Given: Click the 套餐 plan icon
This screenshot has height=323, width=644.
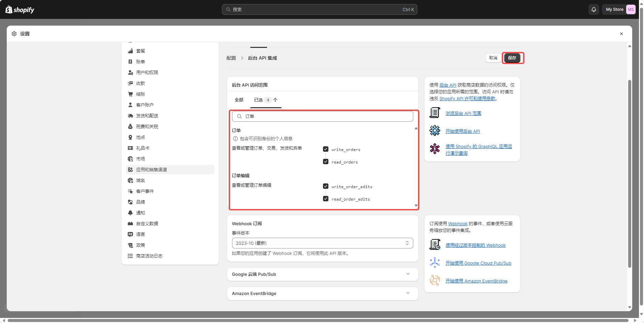Looking at the screenshot, I should [130, 51].
